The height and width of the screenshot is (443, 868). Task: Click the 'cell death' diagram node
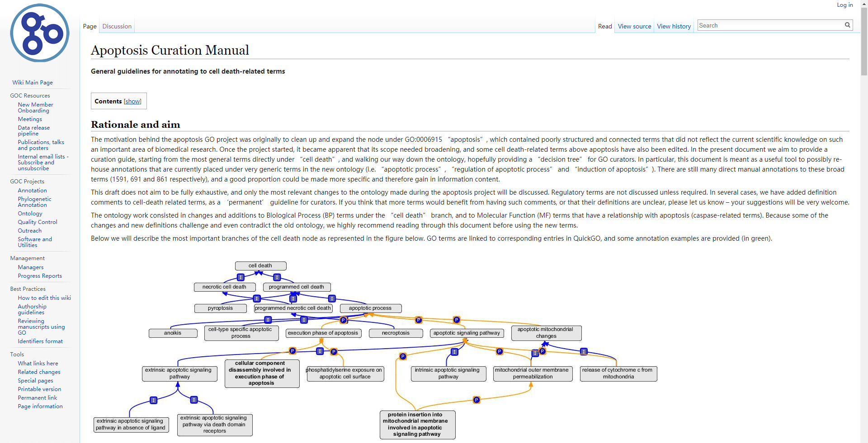click(260, 266)
